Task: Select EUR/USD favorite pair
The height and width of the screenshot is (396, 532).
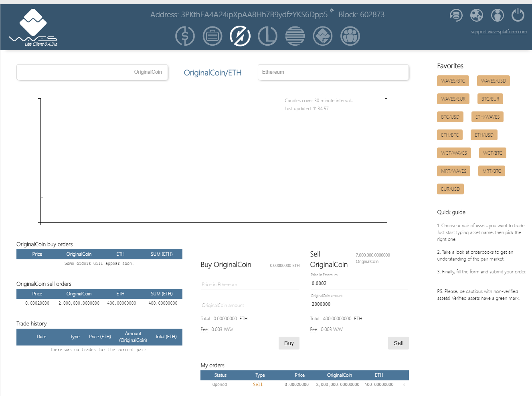Action: (450, 189)
